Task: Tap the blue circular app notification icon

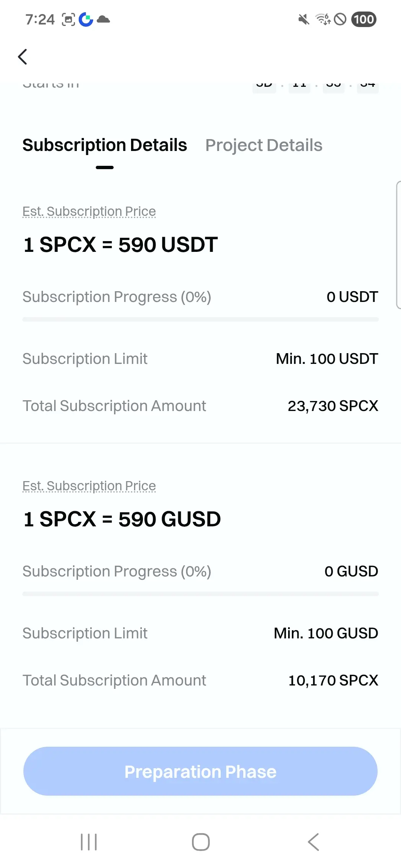Action: click(86, 19)
